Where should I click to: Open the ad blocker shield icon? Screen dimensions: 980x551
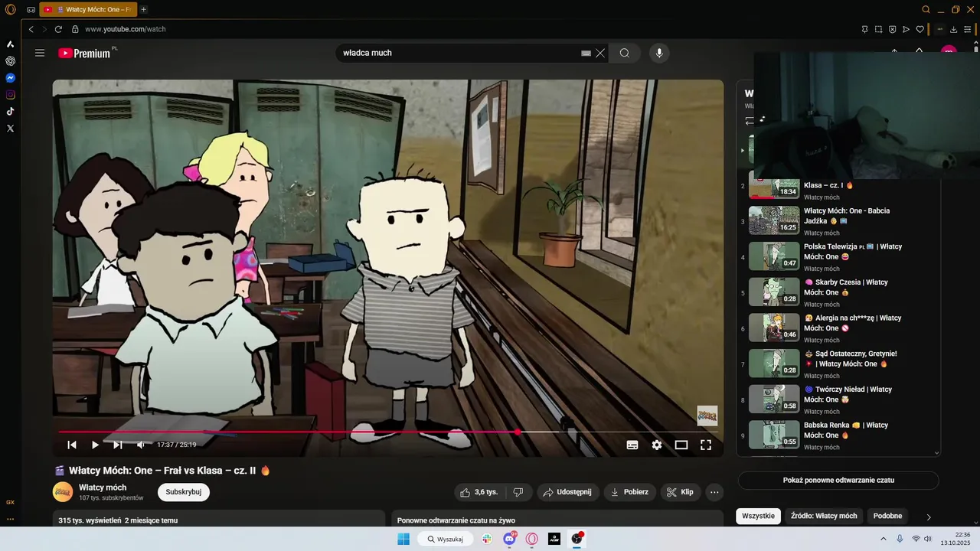pos(893,29)
